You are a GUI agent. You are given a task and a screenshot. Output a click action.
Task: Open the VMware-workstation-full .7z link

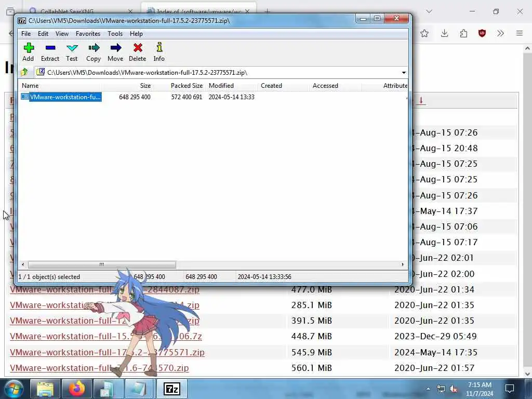105,336
